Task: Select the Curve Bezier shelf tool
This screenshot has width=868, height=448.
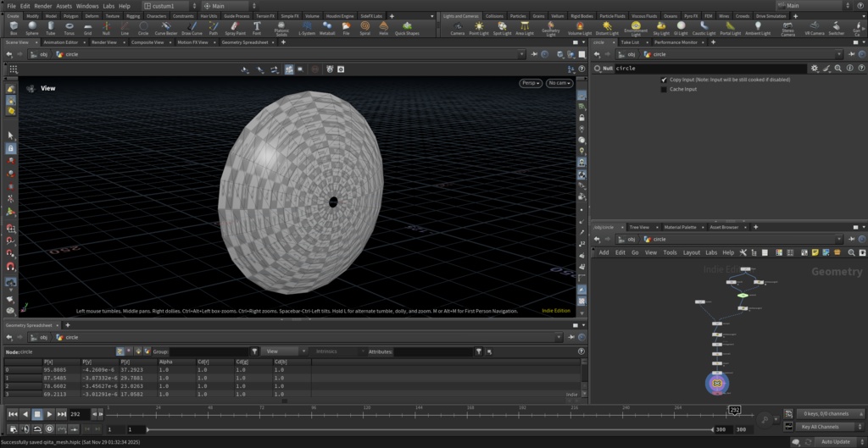Action: tap(165, 28)
